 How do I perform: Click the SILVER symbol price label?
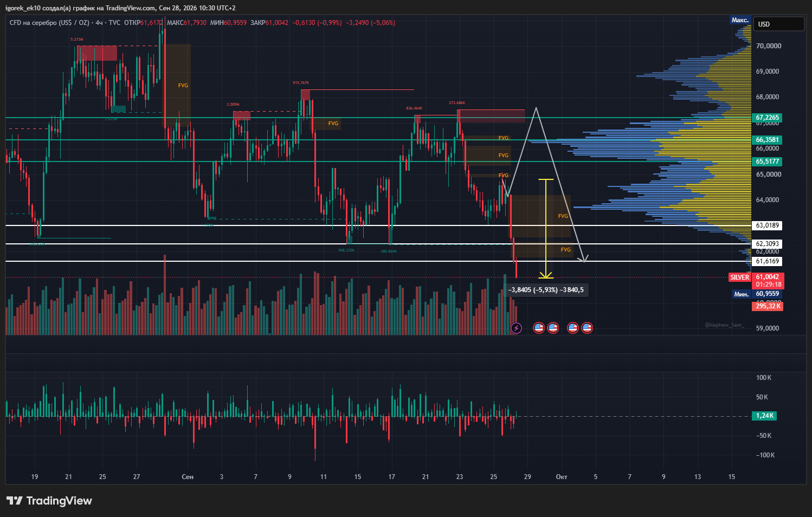[740, 277]
